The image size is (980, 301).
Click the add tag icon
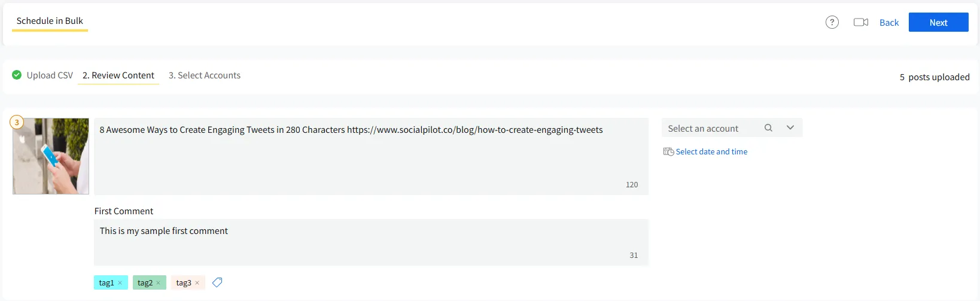(x=217, y=282)
